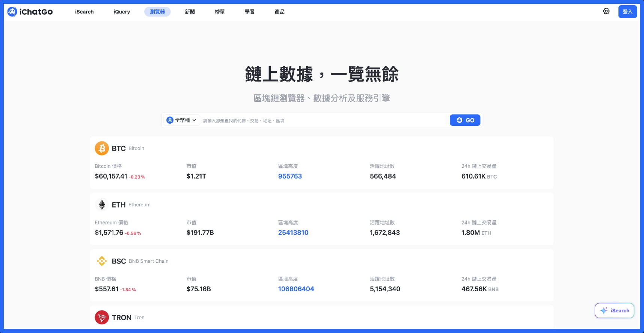Click the ETH title text
This screenshot has width=644, height=333.
(119, 205)
